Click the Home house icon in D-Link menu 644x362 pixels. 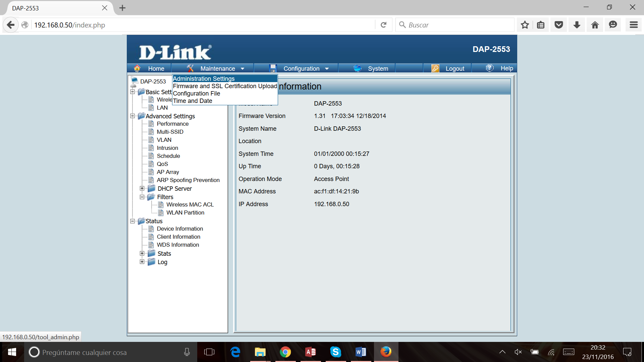tap(137, 68)
